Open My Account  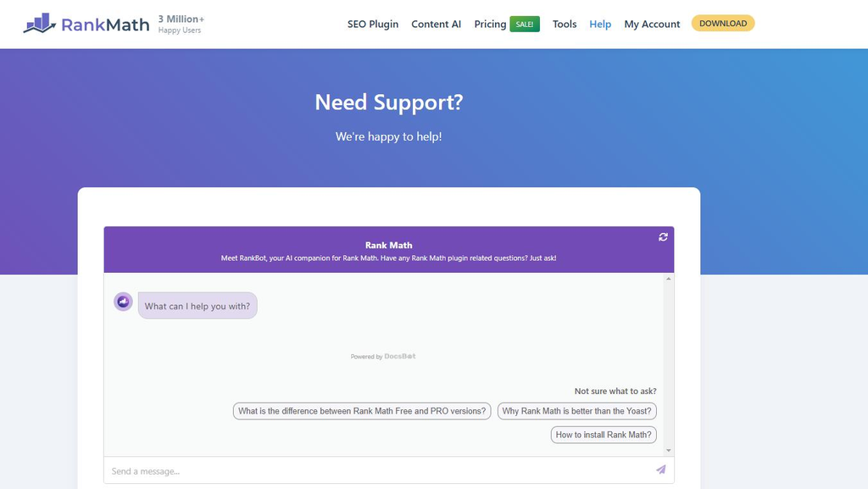click(652, 24)
